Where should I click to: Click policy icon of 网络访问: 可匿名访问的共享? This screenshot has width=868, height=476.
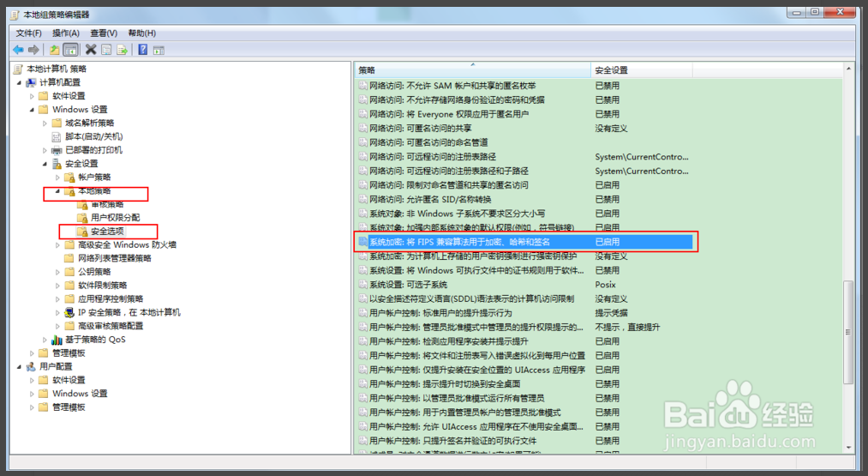[x=363, y=129]
